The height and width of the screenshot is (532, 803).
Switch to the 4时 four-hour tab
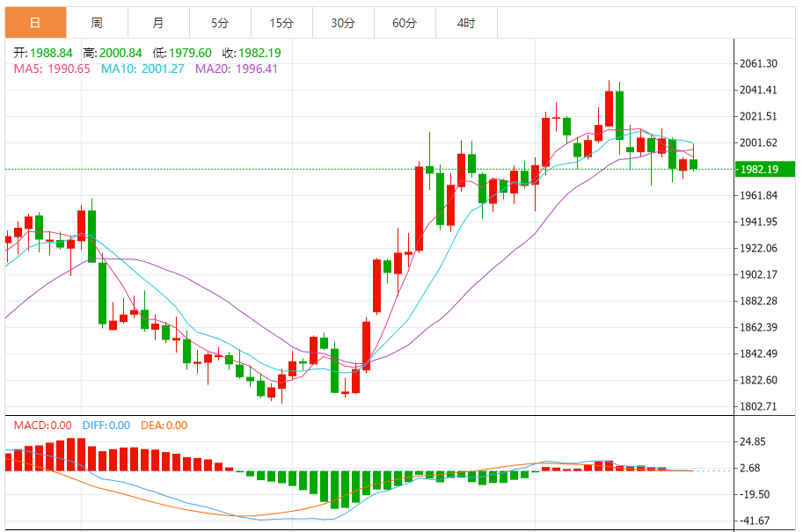(x=466, y=23)
